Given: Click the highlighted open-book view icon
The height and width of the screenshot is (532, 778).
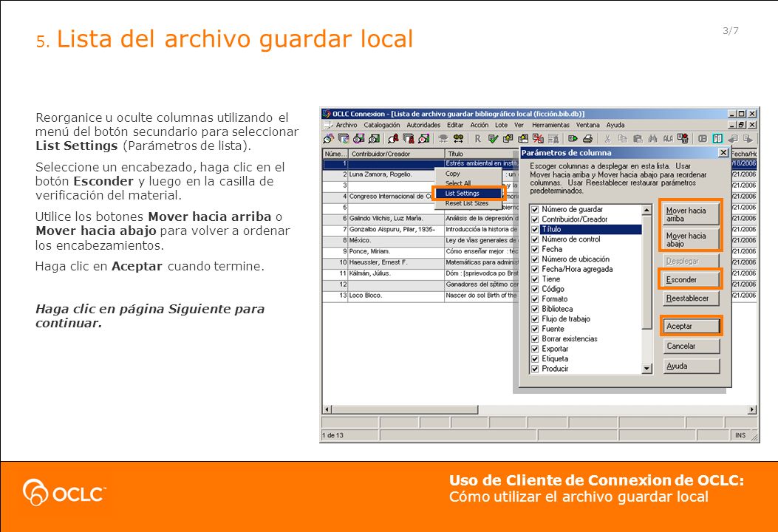Looking at the screenshot, I should pos(717,138).
